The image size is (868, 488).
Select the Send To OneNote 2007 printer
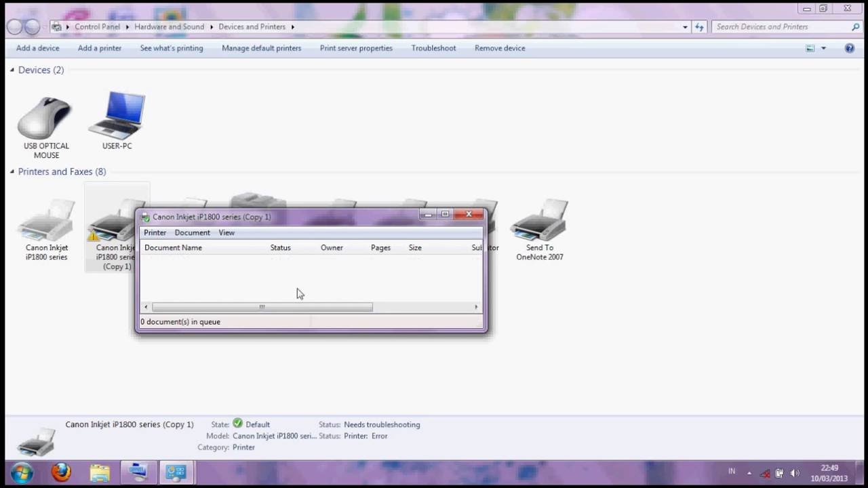click(x=540, y=230)
